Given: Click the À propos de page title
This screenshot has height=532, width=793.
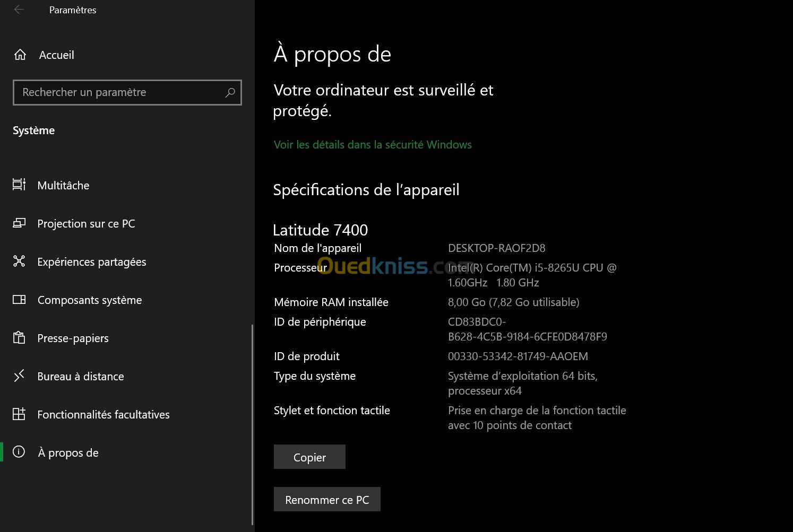Looking at the screenshot, I should coord(332,54).
